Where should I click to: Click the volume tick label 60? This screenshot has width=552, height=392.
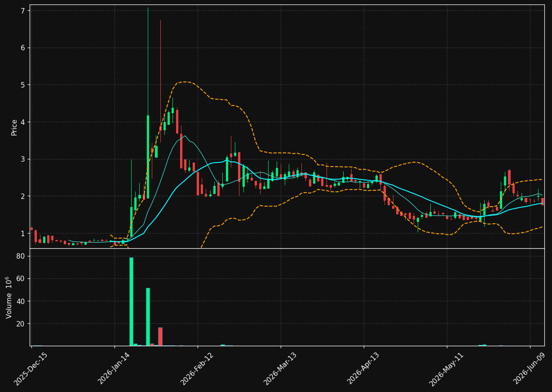coord(22,279)
